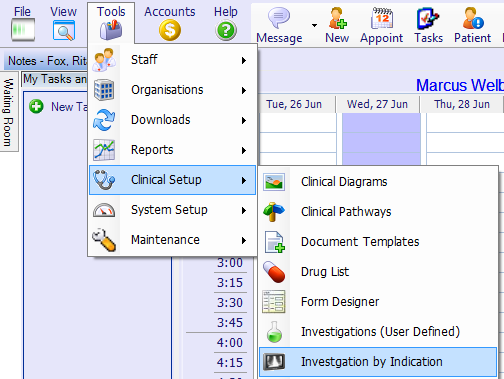The width and height of the screenshot is (504, 379).
Task: Click the Investgation by Indication x-ray icon
Action: (x=274, y=362)
